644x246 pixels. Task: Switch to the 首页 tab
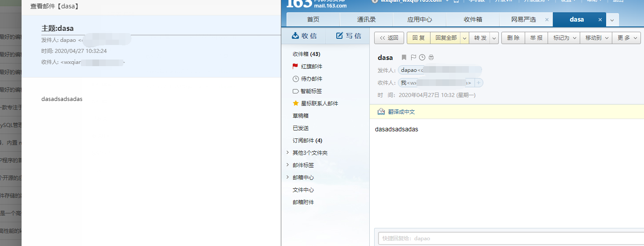[313, 19]
